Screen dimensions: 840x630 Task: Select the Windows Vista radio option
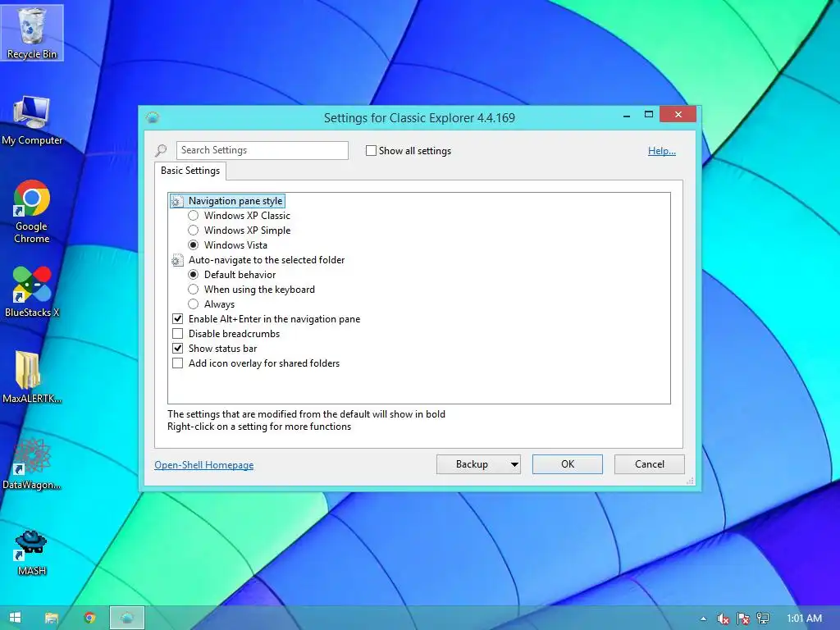point(194,244)
